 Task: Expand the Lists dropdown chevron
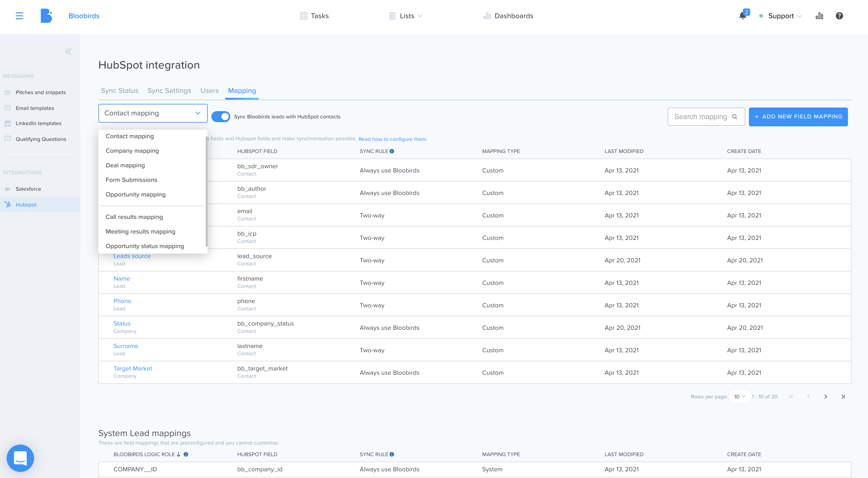pyautogui.click(x=419, y=16)
